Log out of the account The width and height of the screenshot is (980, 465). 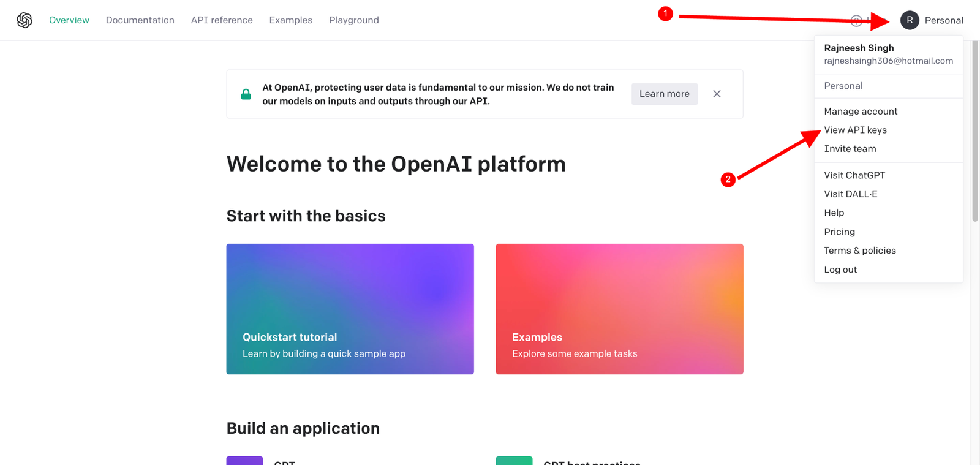[x=840, y=270]
